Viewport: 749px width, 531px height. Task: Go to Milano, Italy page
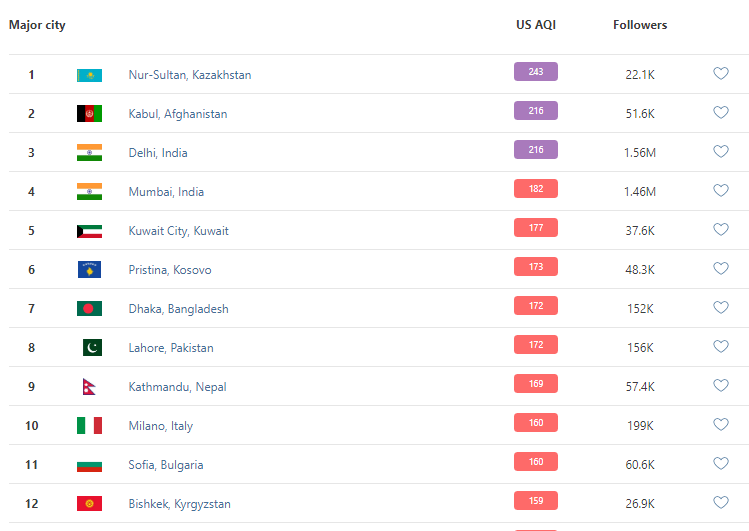coord(160,426)
